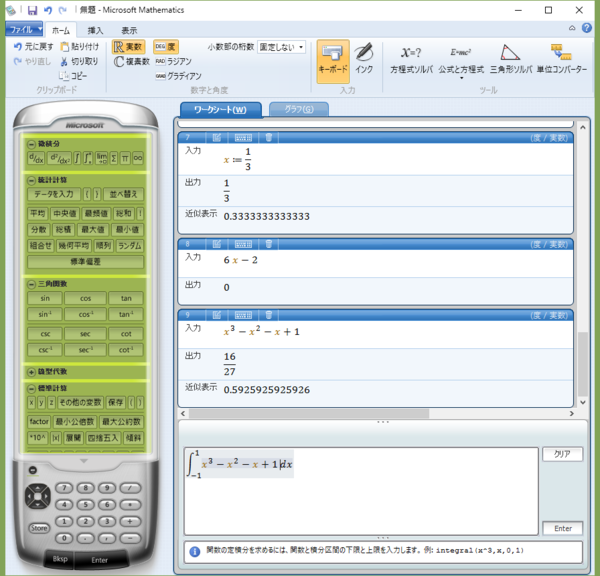
Task: Click the クリア clear button
Action: (x=562, y=454)
